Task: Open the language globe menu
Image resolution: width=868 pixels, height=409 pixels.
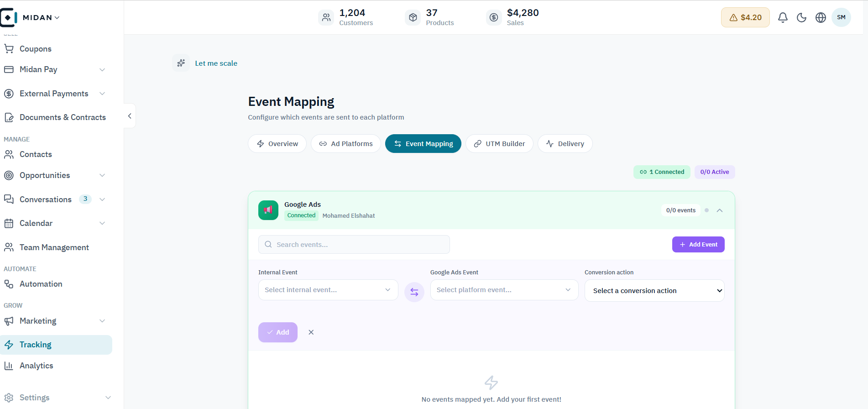Action: click(821, 17)
